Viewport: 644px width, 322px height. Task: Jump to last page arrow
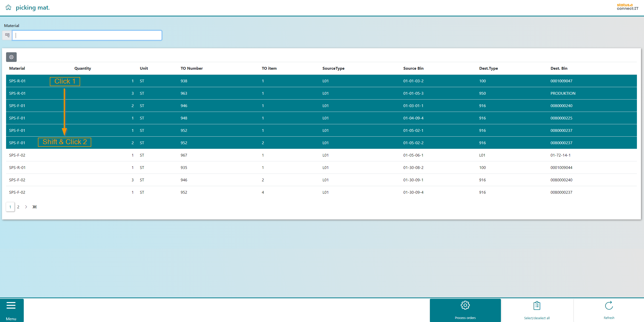(34, 207)
